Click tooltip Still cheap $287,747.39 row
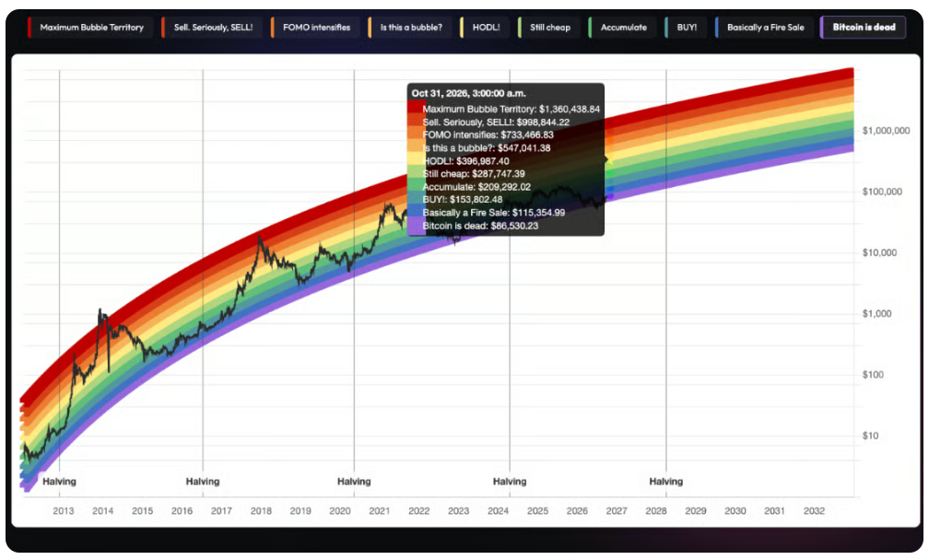 click(x=474, y=173)
